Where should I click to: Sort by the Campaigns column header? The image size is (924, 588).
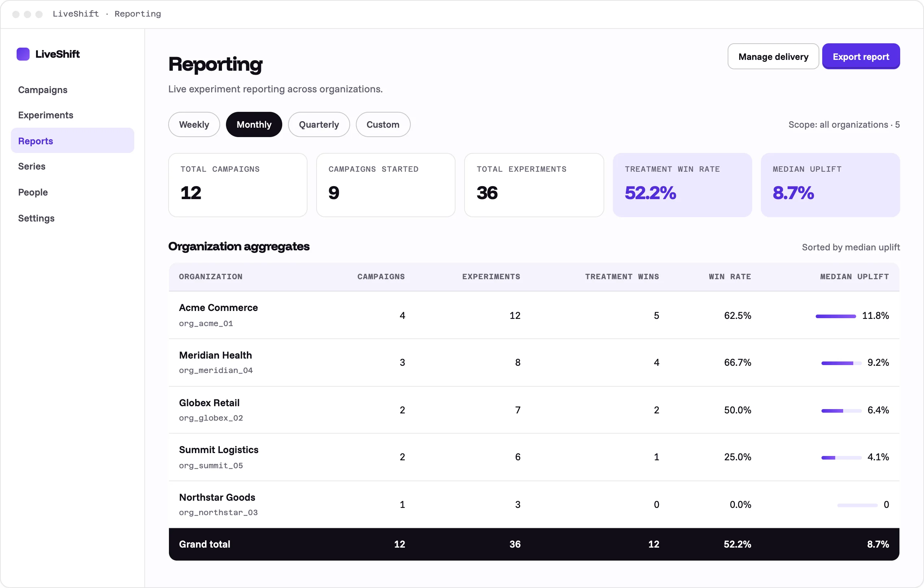click(381, 277)
